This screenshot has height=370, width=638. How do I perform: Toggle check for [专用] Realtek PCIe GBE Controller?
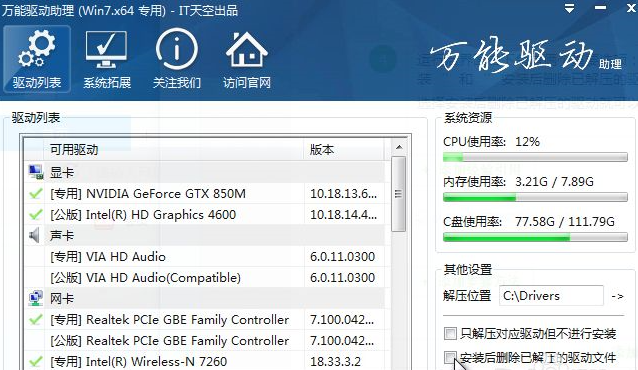pos(36,320)
